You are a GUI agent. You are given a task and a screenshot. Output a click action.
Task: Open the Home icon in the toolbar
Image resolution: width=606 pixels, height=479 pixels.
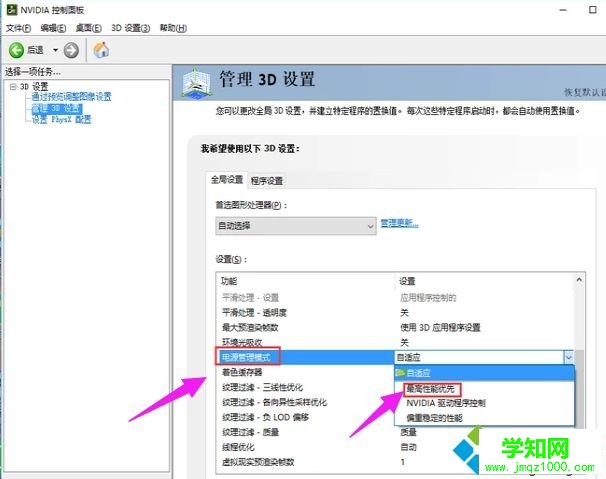[101, 50]
